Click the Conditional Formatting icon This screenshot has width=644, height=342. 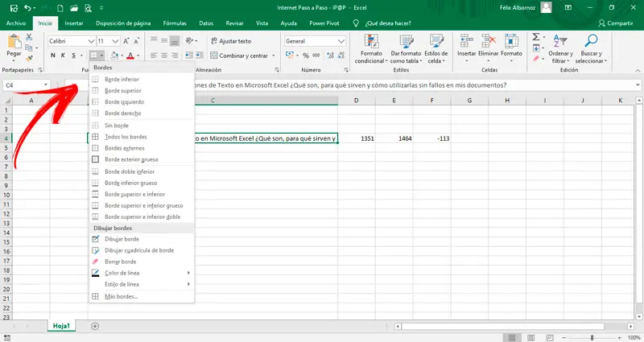coord(370,39)
